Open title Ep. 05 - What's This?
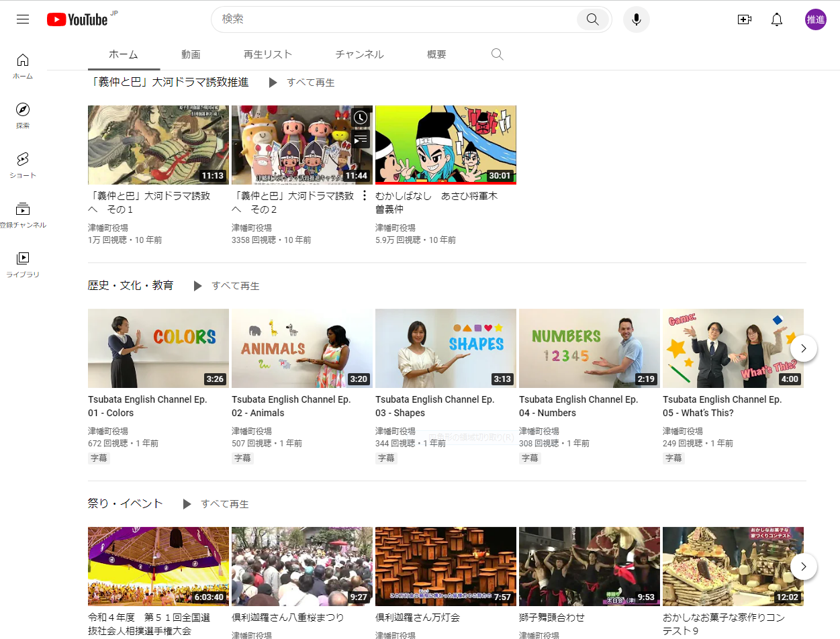840x639 pixels. (722, 406)
